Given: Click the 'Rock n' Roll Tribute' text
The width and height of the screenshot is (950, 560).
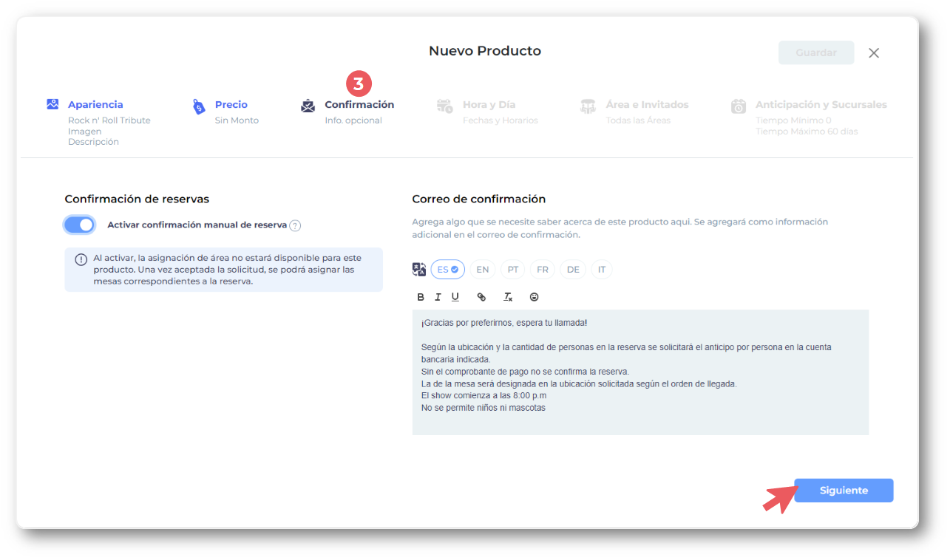Looking at the screenshot, I should coord(109,120).
